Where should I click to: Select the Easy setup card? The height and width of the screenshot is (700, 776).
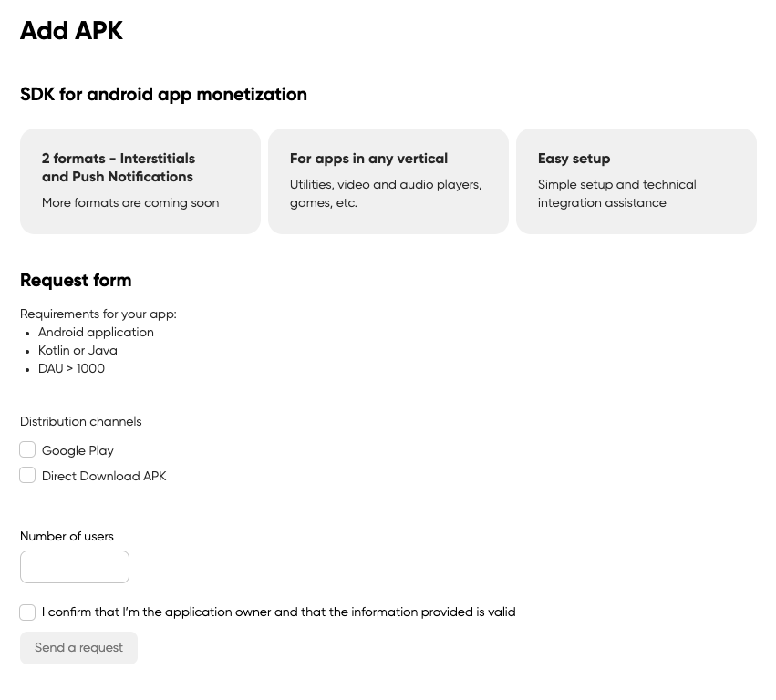pos(636,180)
